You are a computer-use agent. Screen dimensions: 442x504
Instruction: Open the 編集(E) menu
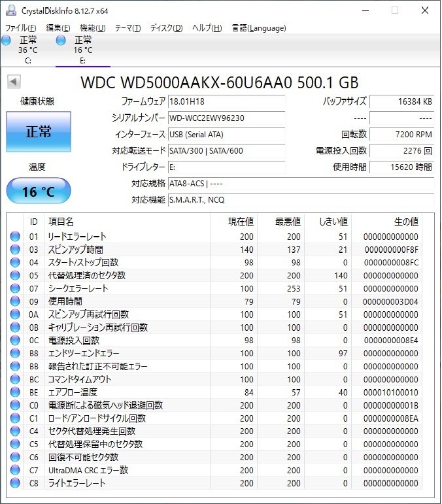coord(58,28)
